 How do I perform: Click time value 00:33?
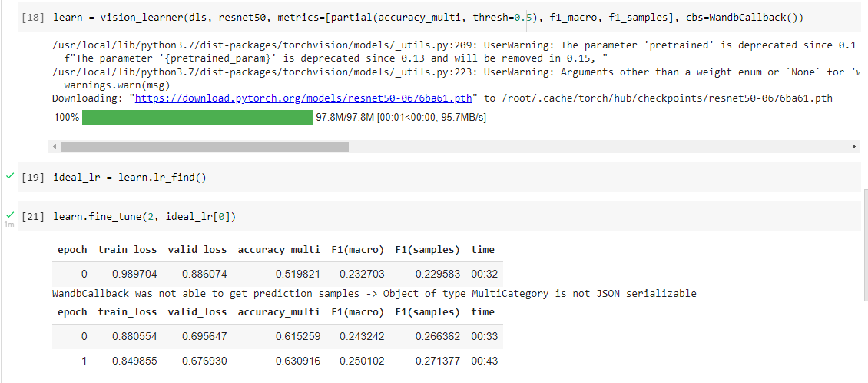click(485, 336)
